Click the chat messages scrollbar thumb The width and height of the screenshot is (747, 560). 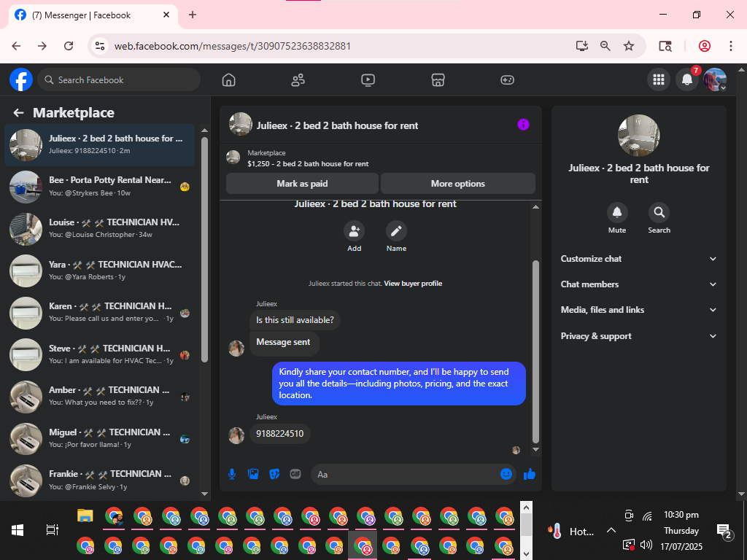click(535, 352)
